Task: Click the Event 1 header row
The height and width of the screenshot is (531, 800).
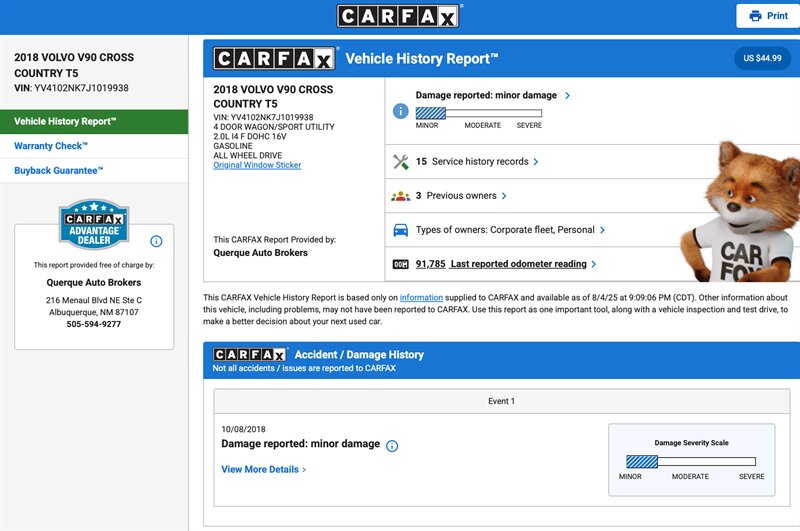Action: (x=502, y=401)
